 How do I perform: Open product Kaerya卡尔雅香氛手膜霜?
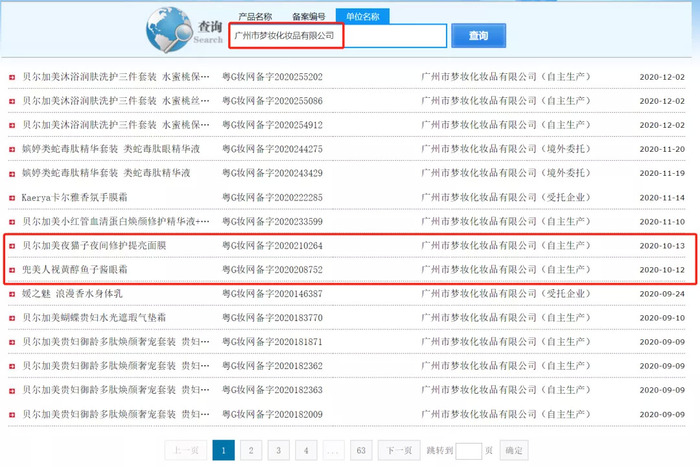click(75, 197)
